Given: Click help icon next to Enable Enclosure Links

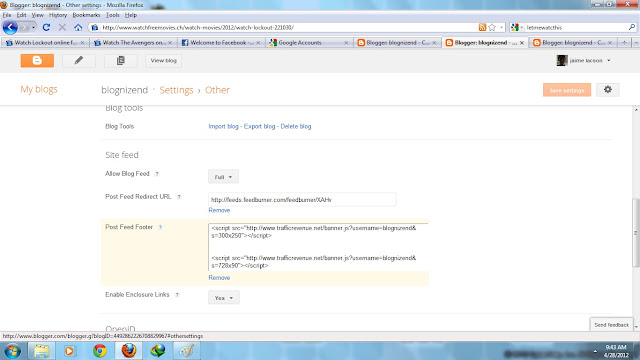Looking at the screenshot, I should (x=177, y=295).
